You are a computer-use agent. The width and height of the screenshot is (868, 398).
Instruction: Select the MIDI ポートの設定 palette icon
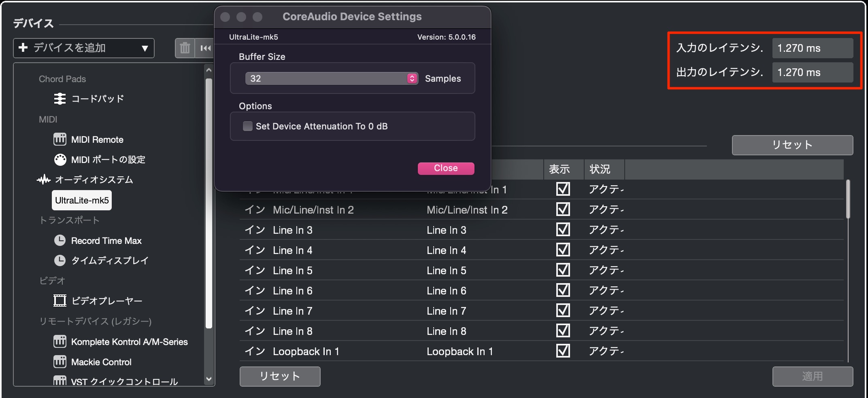click(60, 160)
